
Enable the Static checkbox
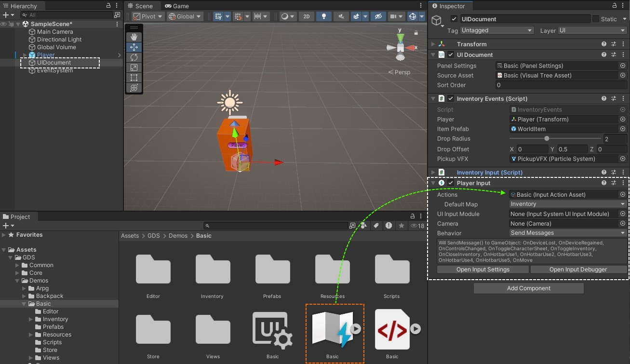coord(596,19)
